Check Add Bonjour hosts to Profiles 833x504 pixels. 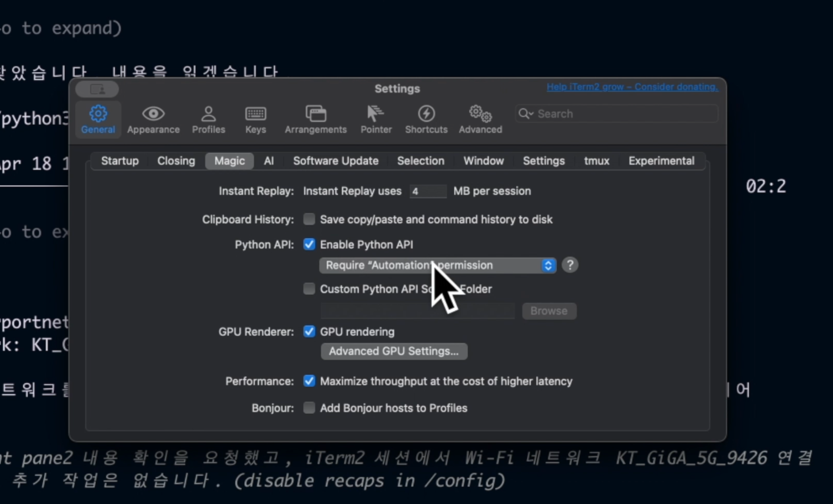pos(309,408)
